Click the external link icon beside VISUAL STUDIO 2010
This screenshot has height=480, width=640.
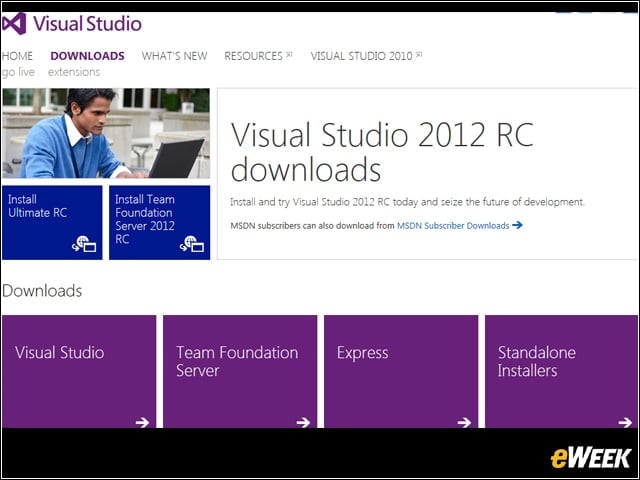coord(419,54)
